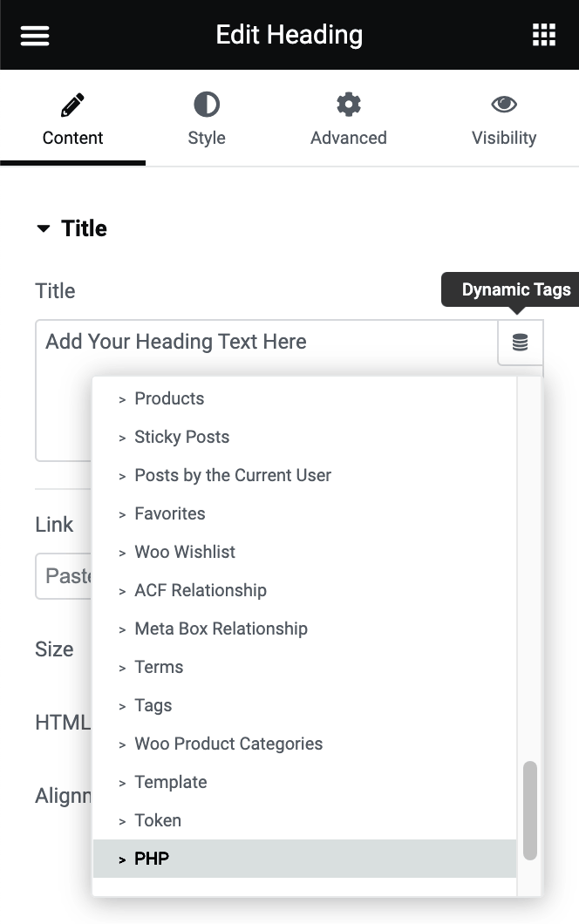Choose Posts by the Current User option
The image size is (579, 924).
click(x=233, y=475)
